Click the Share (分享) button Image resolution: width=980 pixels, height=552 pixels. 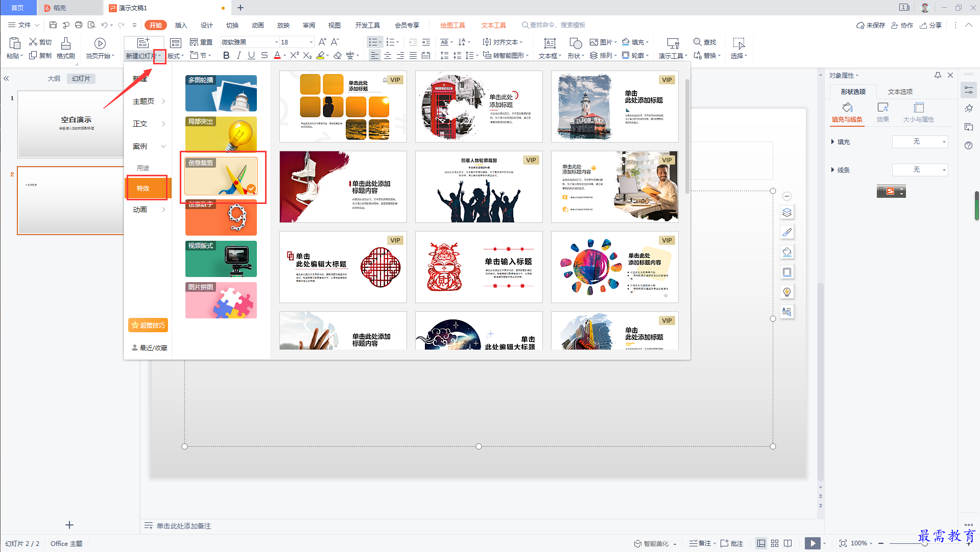(930, 25)
